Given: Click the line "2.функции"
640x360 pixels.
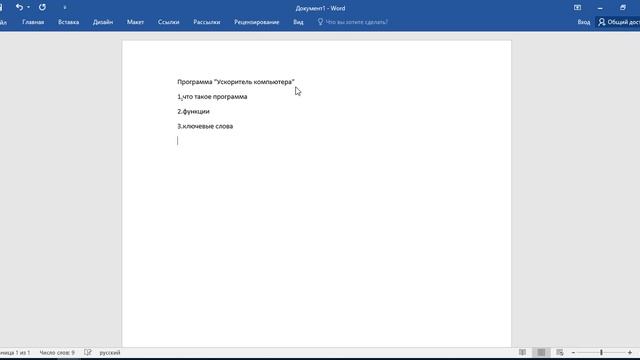Looking at the screenshot, I should [x=193, y=111].
